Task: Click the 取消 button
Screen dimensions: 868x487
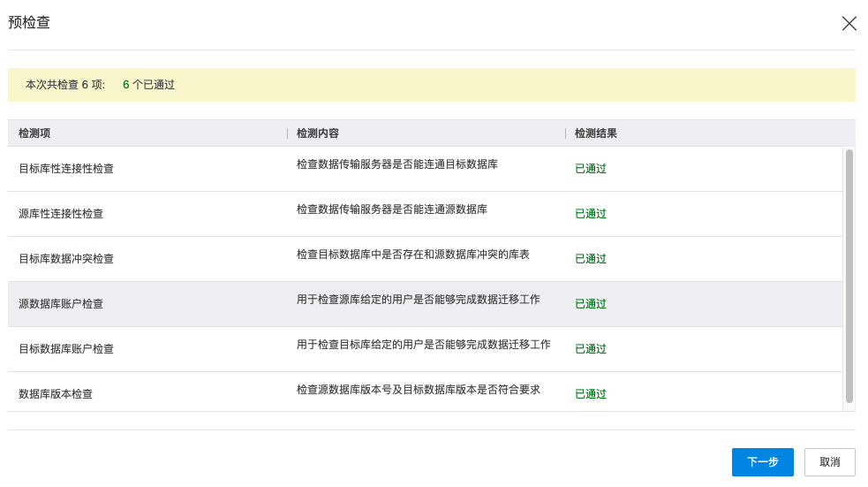Action: [x=829, y=462]
